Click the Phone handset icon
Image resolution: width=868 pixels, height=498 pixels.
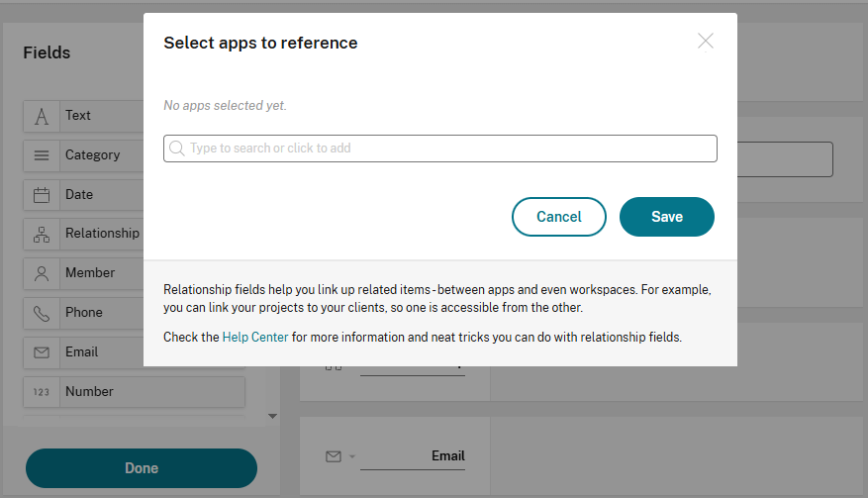[42, 313]
